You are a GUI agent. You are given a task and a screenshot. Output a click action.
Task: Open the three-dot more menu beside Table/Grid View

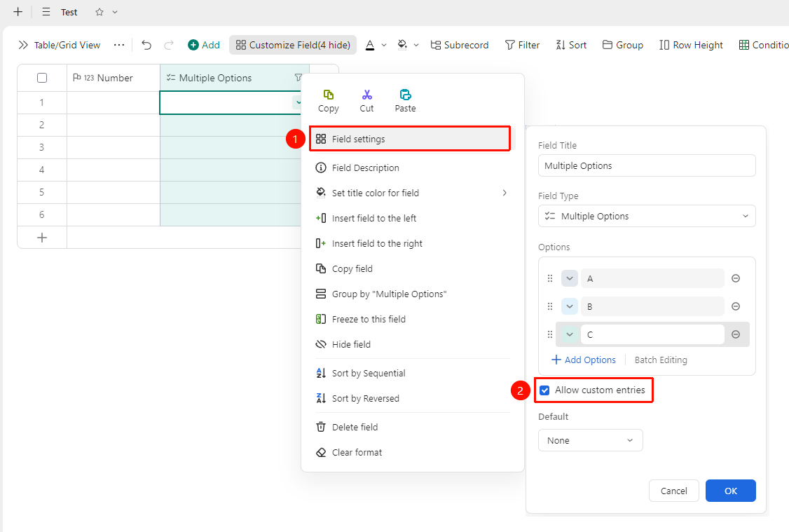coord(118,45)
